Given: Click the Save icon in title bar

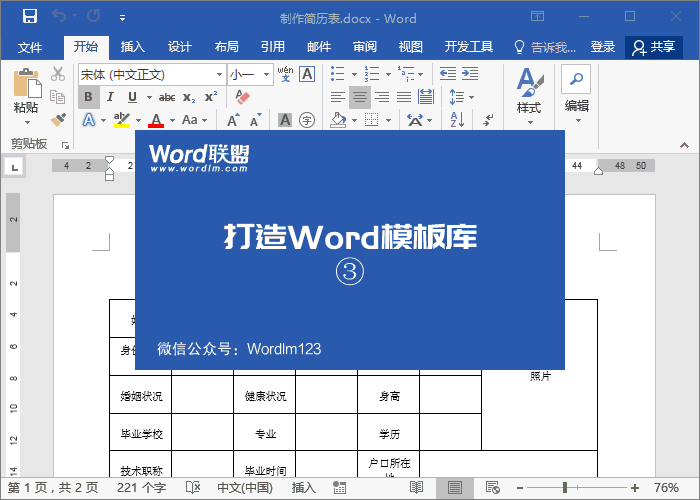Looking at the screenshot, I should click(30, 17).
